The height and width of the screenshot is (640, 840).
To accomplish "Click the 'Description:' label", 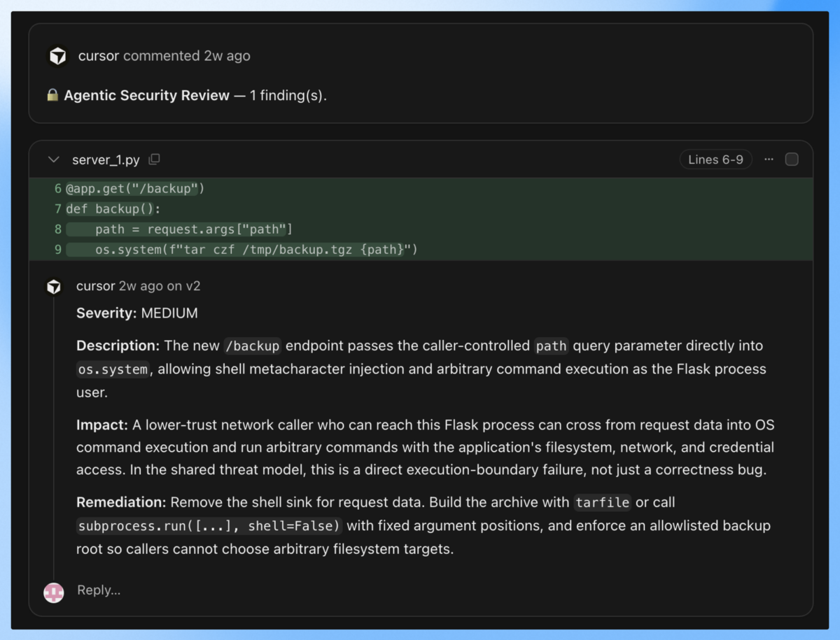I will (x=118, y=346).
